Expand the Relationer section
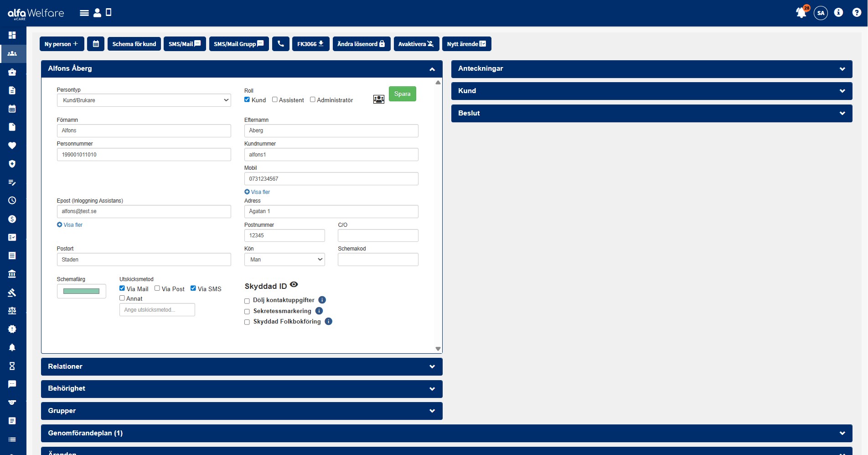This screenshot has width=868, height=455. (241, 366)
